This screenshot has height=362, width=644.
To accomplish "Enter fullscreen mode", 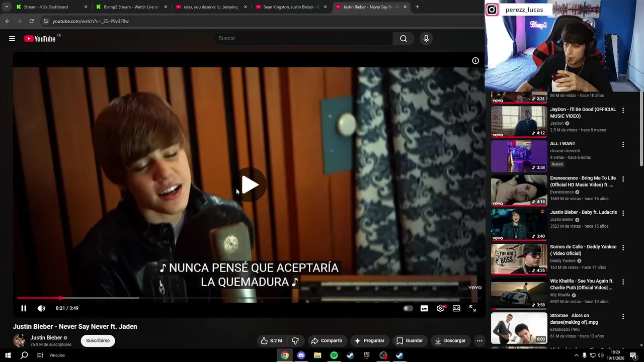I will (472, 308).
